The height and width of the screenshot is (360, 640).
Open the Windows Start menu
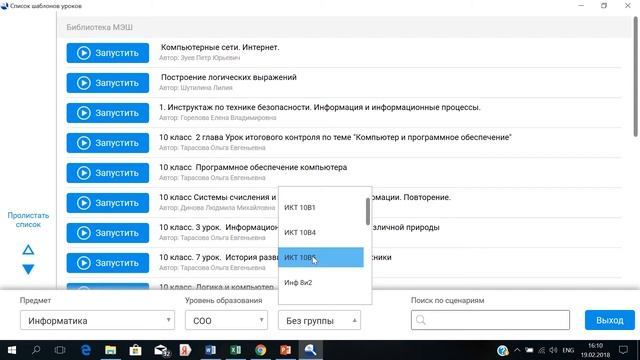point(12,350)
